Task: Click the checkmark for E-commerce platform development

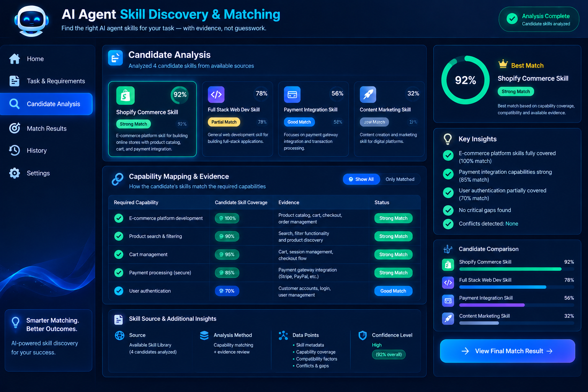Action: click(x=119, y=218)
